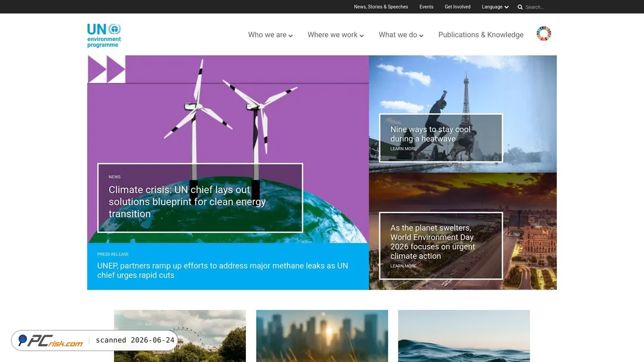Click the UN environment programme logo
Image resolution: width=644 pixels, height=362 pixels.
click(104, 35)
